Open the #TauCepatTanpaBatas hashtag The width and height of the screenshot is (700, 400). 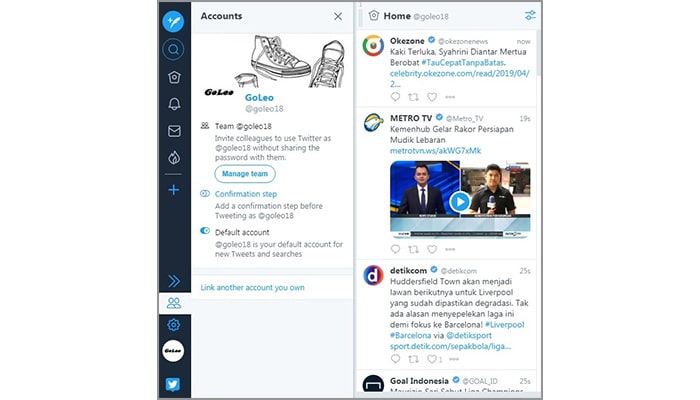click(462, 62)
